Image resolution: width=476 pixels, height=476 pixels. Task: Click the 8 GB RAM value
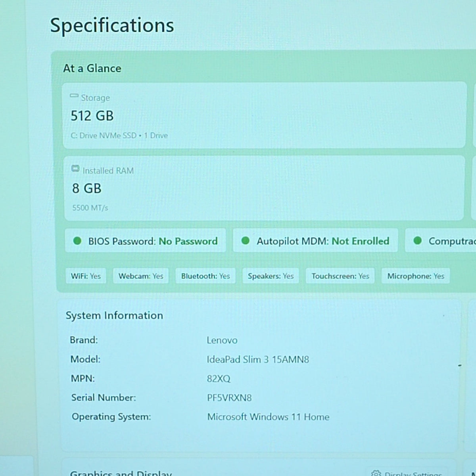(x=87, y=188)
